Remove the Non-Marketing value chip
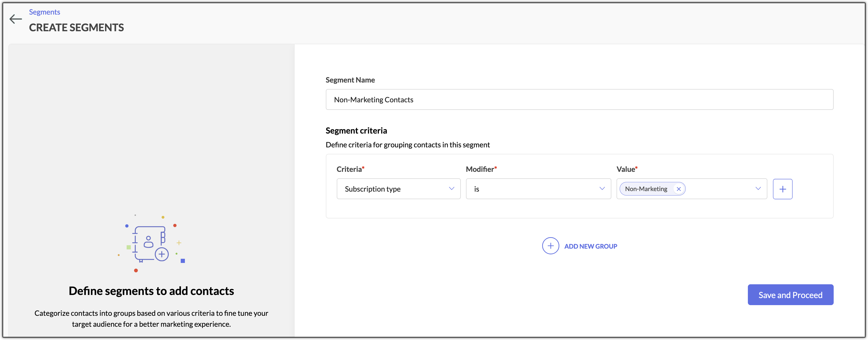 pos(679,189)
